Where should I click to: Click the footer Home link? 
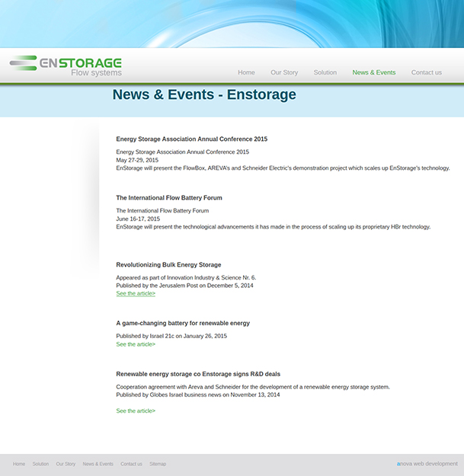coord(19,464)
